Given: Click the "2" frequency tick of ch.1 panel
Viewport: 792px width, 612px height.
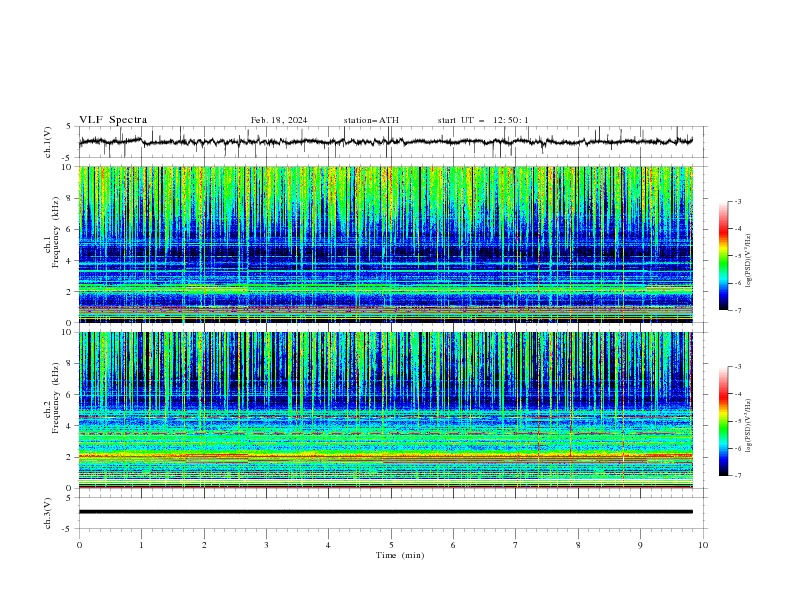Looking at the screenshot, I should click(x=70, y=292).
